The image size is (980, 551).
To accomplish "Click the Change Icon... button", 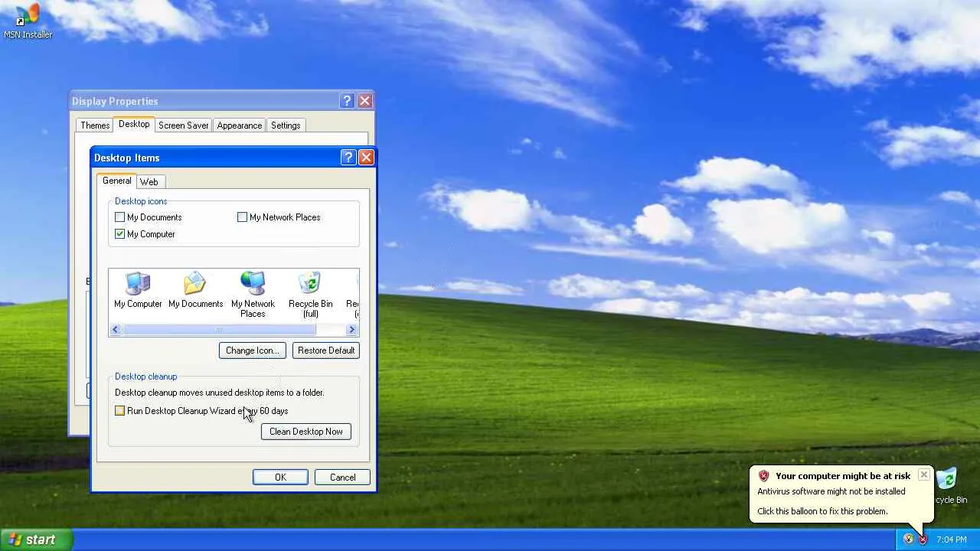I will (x=253, y=350).
